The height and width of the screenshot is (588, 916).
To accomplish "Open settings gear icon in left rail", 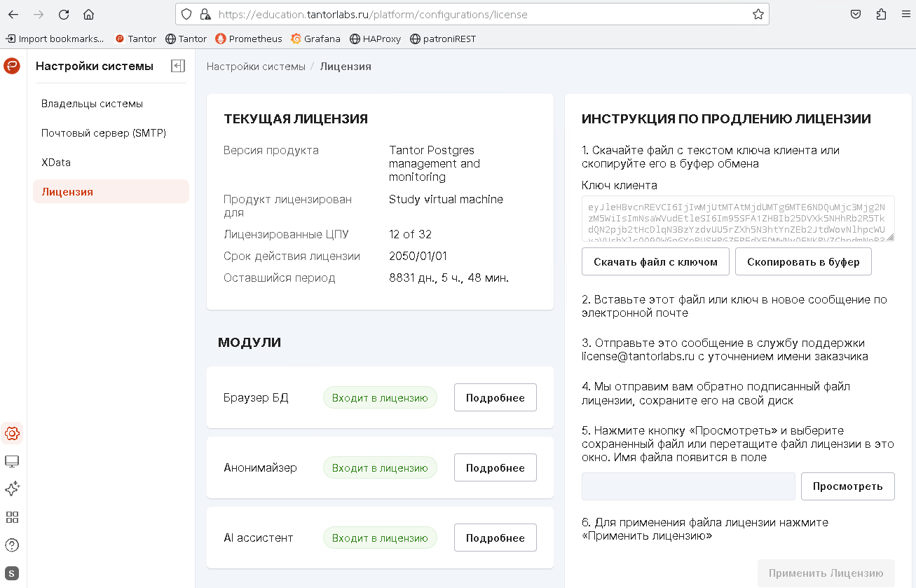I will 12,433.
